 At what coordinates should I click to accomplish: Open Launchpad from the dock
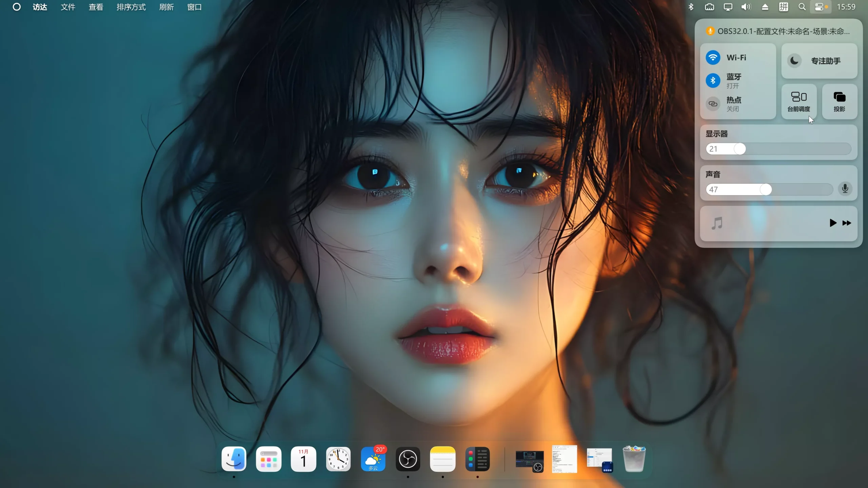coord(268,459)
